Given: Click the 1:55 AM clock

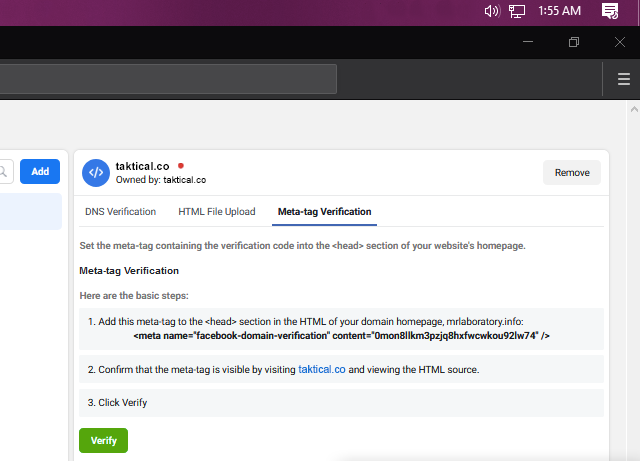Looking at the screenshot, I should (559, 11).
